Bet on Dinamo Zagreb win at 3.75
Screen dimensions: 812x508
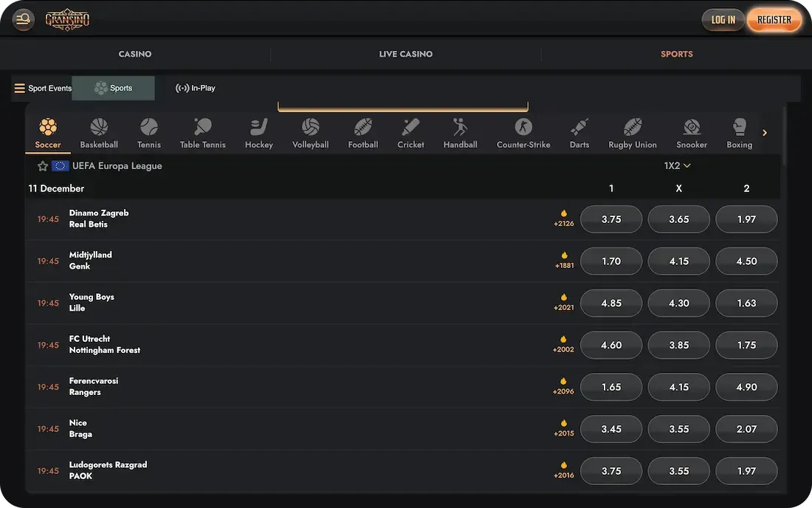coord(611,219)
